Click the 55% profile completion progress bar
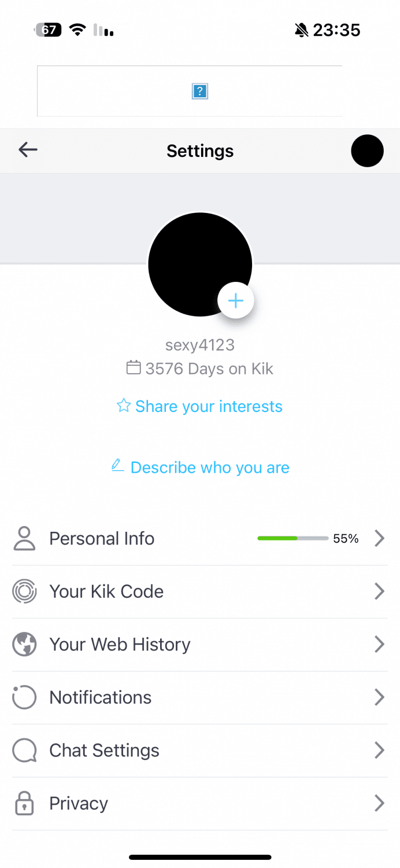The height and width of the screenshot is (868, 400). [292, 538]
